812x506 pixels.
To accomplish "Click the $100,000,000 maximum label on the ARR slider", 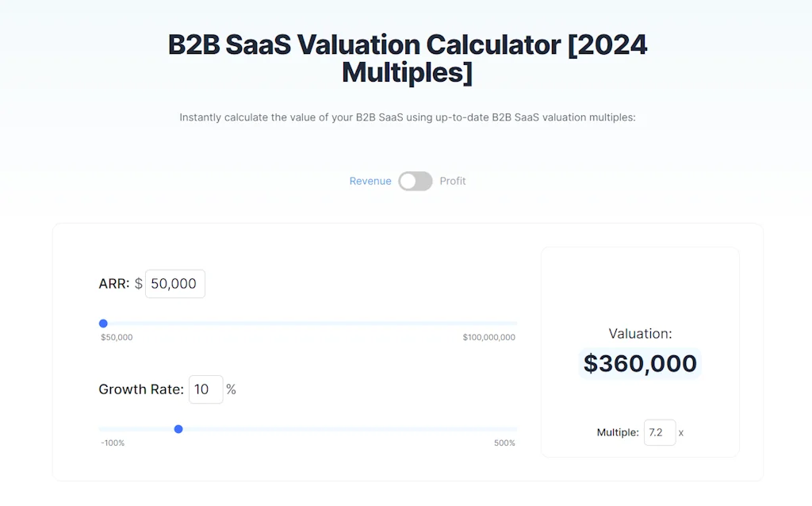I will coord(489,336).
